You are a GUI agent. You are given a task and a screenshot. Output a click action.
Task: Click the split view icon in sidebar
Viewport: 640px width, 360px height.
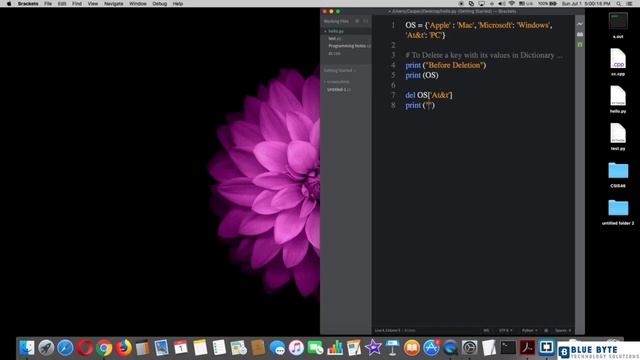click(366, 21)
